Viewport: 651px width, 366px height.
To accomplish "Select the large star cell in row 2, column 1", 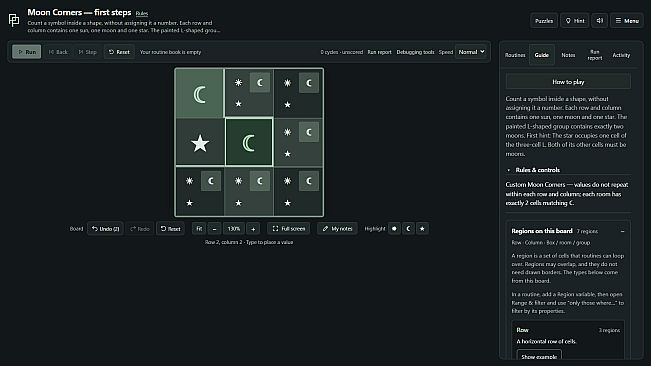I will click(x=199, y=143).
